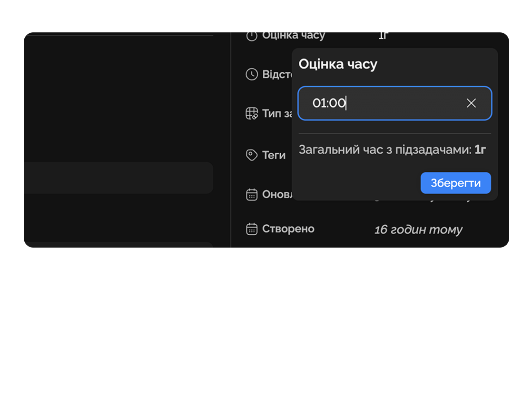Click the calendar icon beside Створено
Viewport: 532px width, 399px height.
(252, 229)
